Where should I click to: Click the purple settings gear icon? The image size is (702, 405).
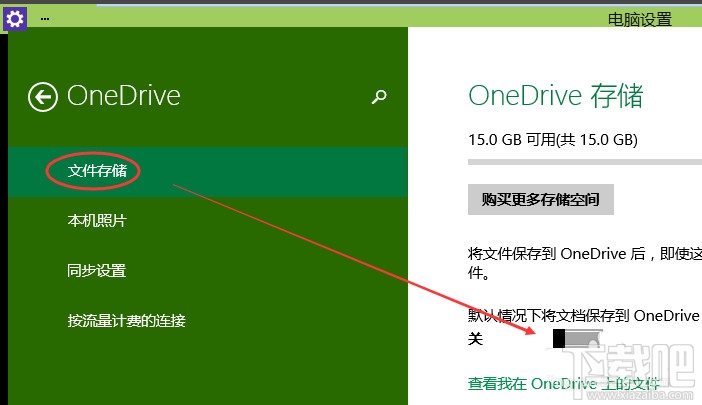[x=15, y=19]
